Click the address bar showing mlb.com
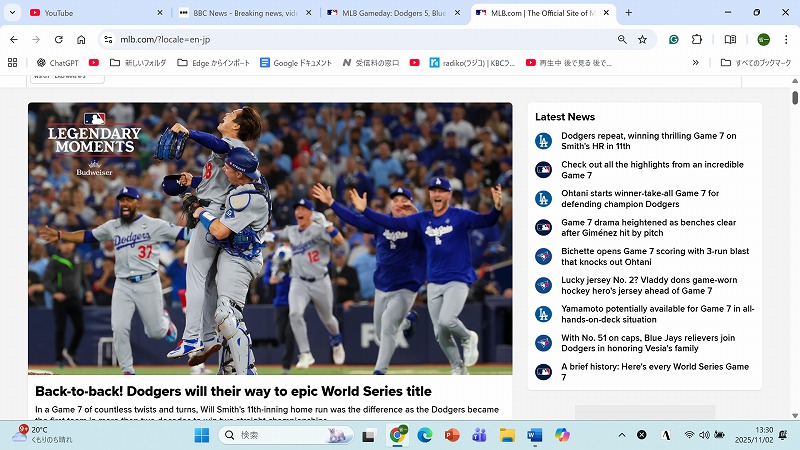The width and height of the screenshot is (800, 450). [350, 39]
